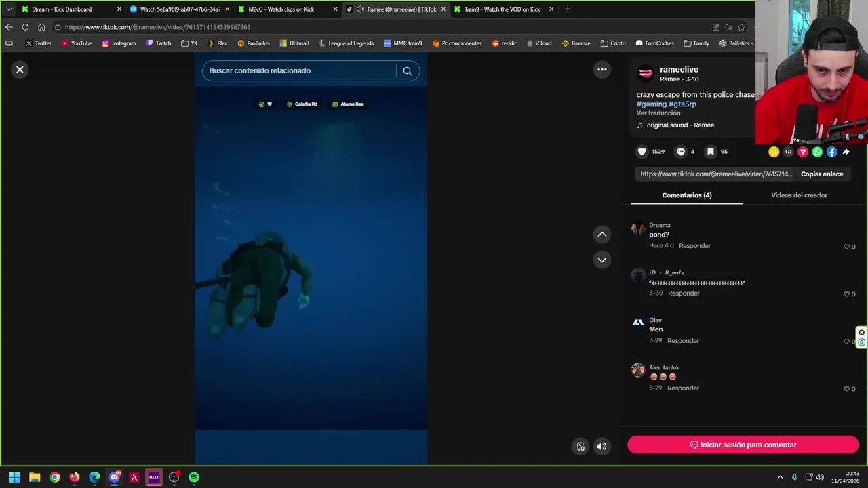Go to next video with down chevron

(x=601, y=260)
